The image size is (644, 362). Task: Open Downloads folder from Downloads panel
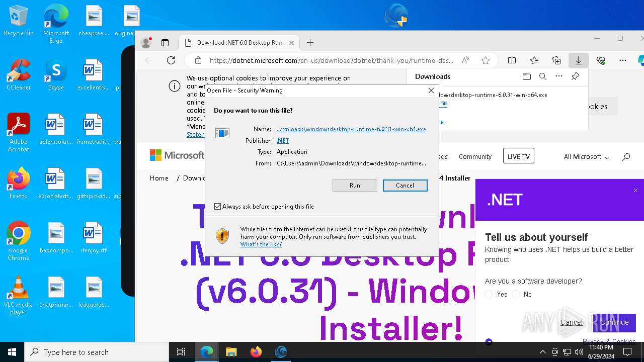tap(526, 76)
